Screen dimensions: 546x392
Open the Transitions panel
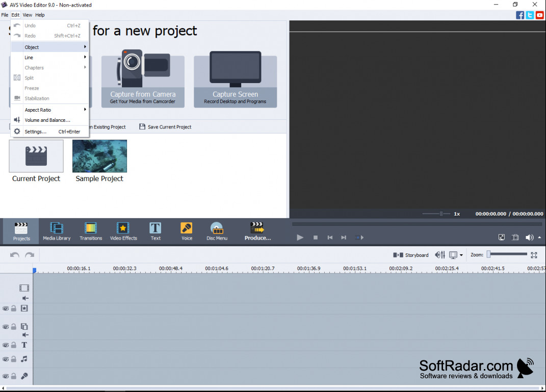[x=91, y=231]
